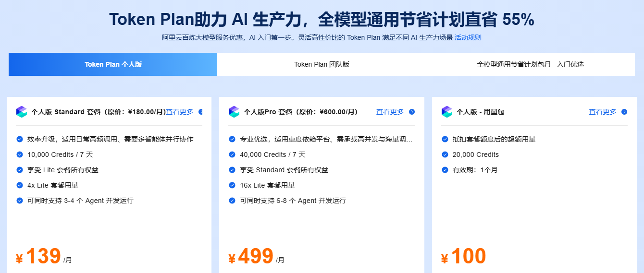Open 查看更多 for the Pro 套餐

(x=390, y=112)
